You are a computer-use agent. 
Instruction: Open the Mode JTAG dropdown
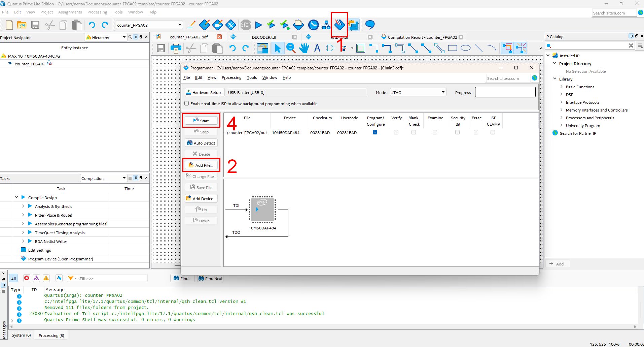coord(418,92)
